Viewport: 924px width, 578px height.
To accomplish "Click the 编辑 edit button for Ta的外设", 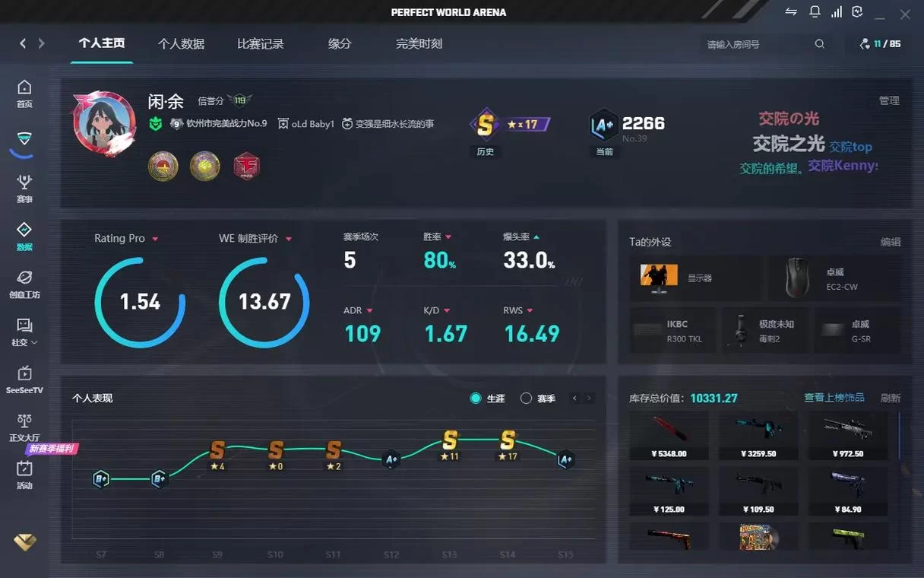I will (890, 241).
